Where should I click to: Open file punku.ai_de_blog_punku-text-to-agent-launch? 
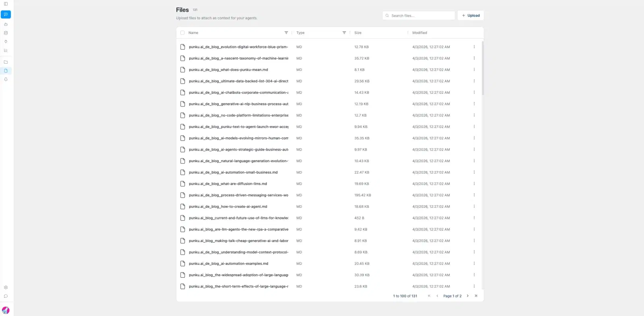click(238, 127)
